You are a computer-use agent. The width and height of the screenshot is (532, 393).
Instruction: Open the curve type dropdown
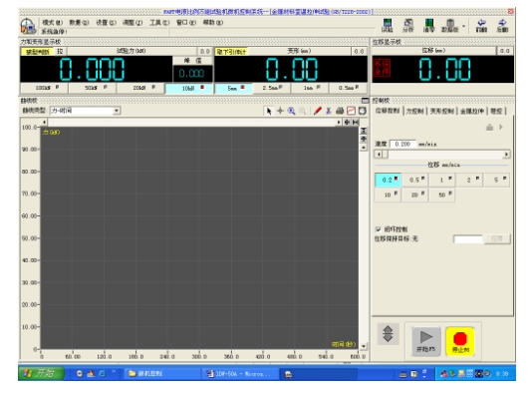[117, 111]
